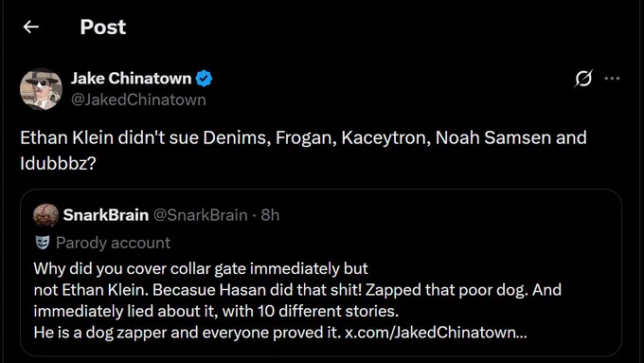Open the SnarkBrain display name
This screenshot has width=644, height=363.
105,215
